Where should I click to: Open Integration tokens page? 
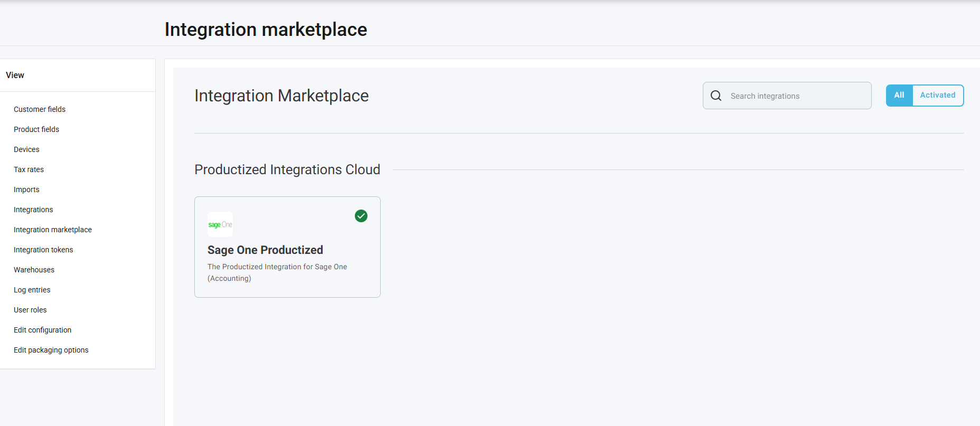(43, 250)
